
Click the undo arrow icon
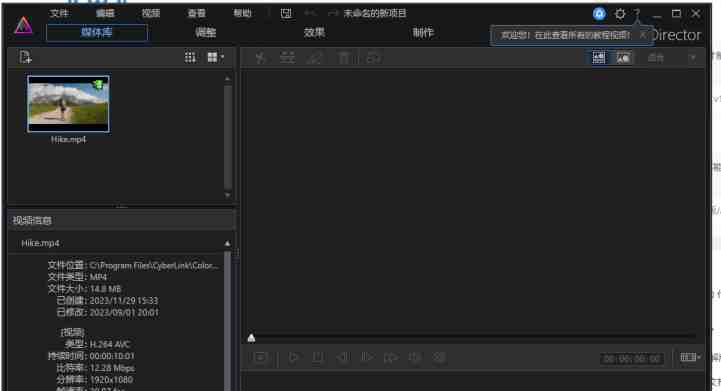tap(310, 13)
